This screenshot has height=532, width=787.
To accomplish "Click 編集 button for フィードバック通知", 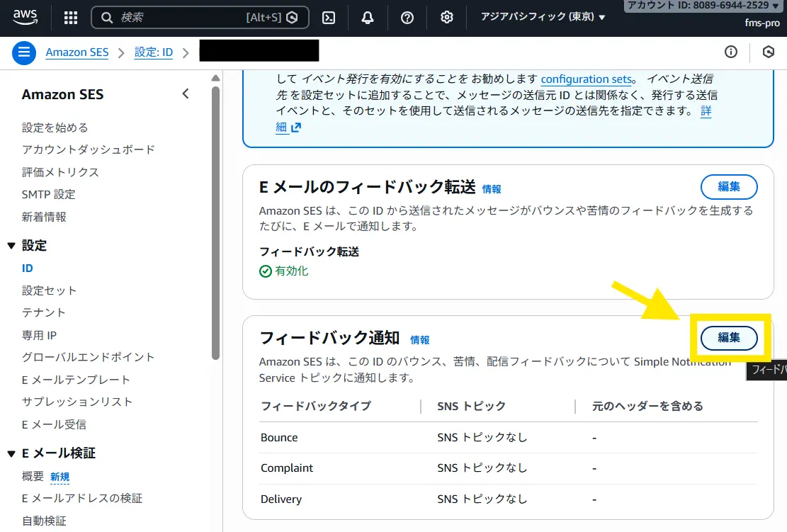I will 729,338.
